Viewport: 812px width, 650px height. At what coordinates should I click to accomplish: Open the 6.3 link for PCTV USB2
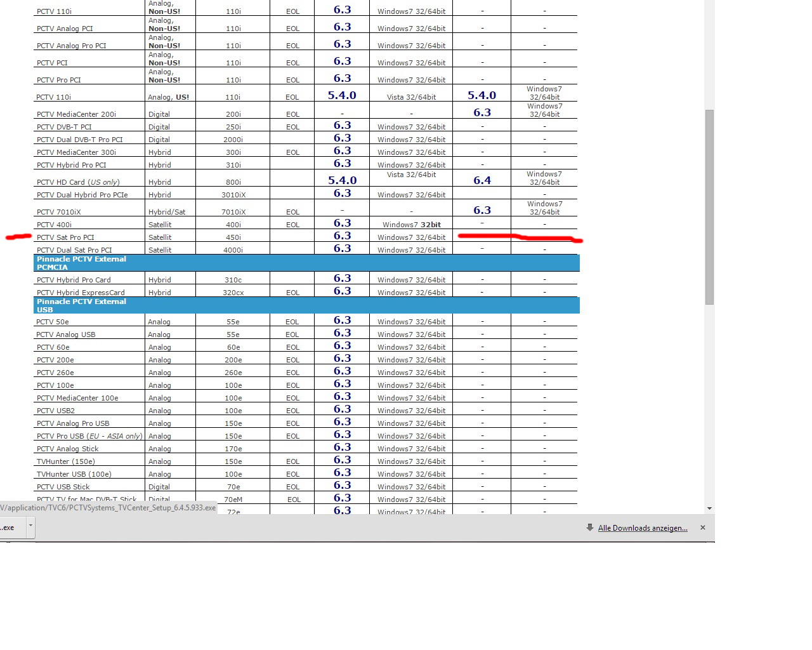(343, 409)
